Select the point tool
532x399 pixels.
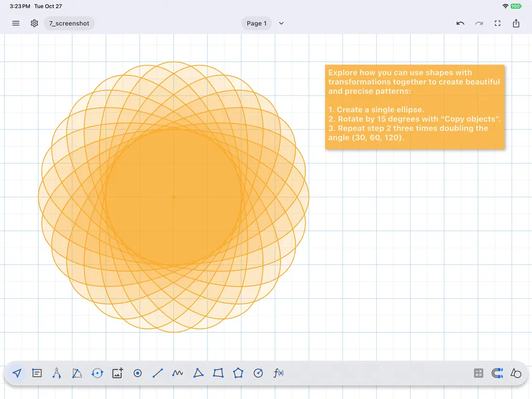(137, 373)
